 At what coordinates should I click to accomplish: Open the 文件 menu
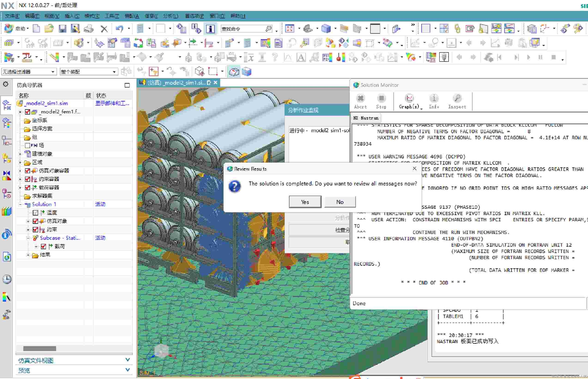pos(12,16)
